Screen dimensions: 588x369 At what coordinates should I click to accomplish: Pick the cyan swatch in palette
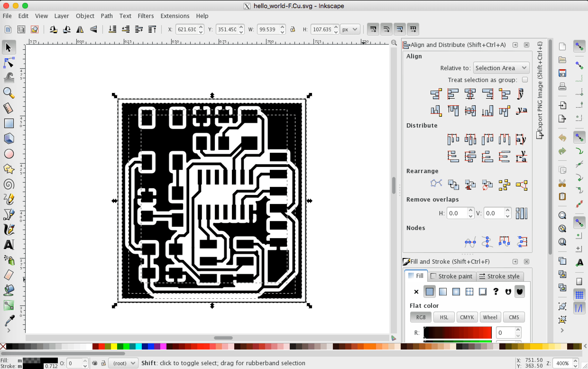pyautogui.click(x=138, y=346)
